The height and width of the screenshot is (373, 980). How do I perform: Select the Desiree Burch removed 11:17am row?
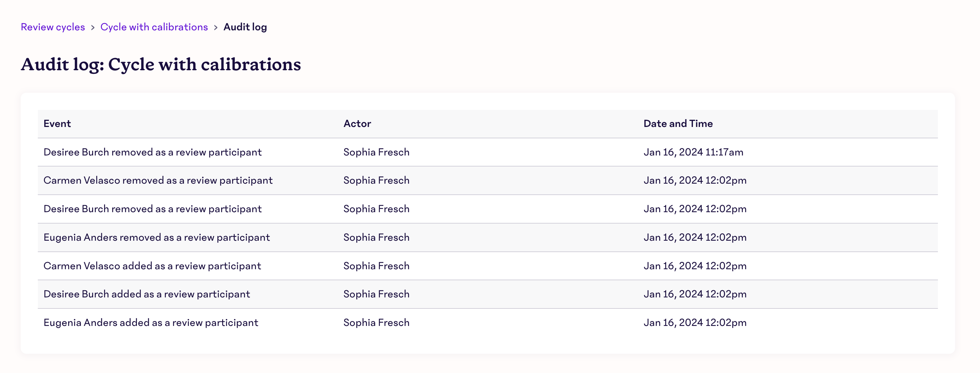click(x=488, y=152)
